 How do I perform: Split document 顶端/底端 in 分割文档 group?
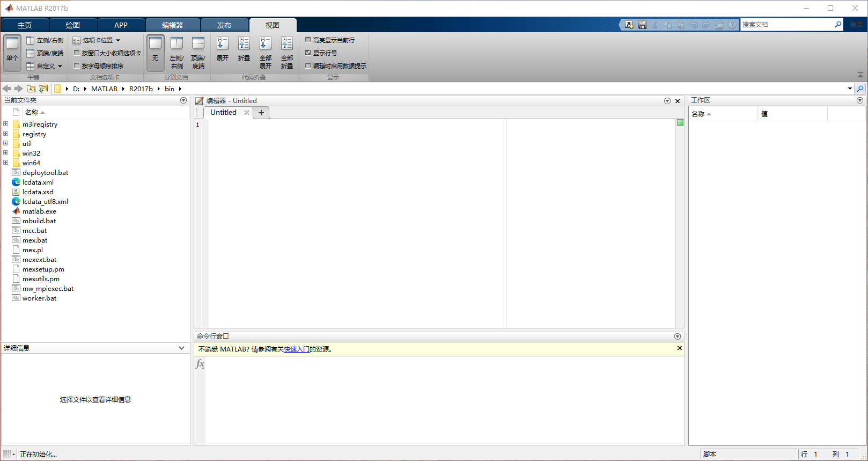198,53
